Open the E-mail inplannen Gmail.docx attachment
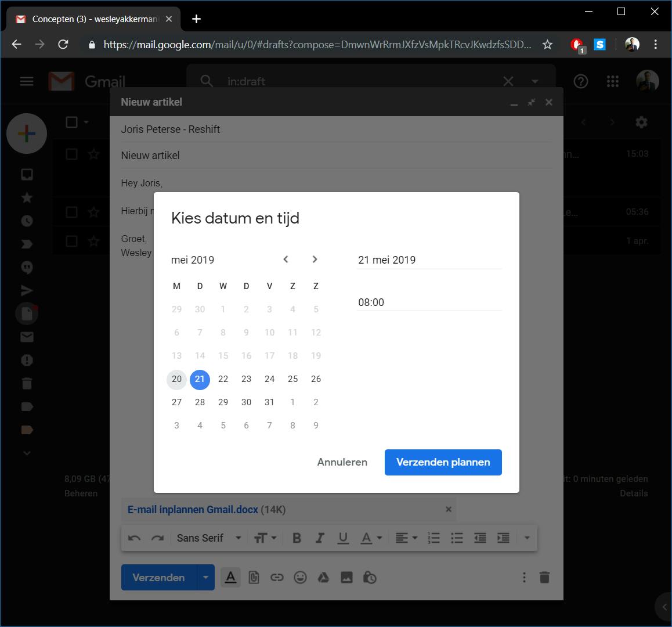Viewport: 672px width, 627px height. pyautogui.click(x=193, y=510)
